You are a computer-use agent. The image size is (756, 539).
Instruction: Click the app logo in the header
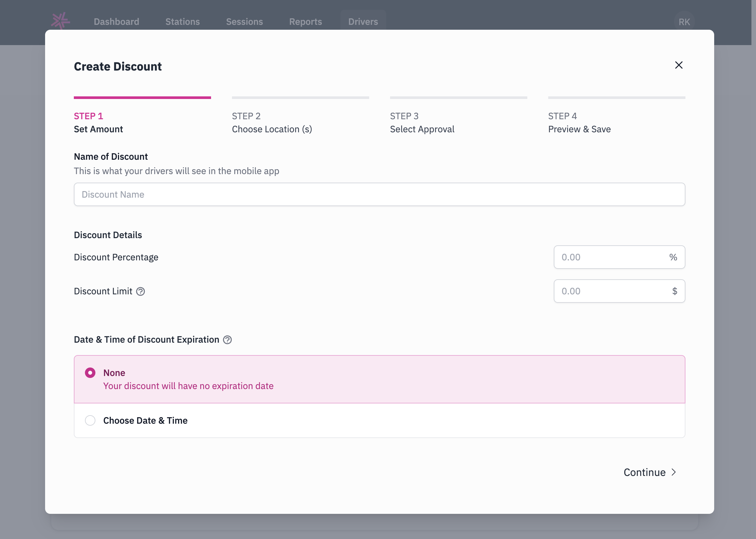click(60, 21)
